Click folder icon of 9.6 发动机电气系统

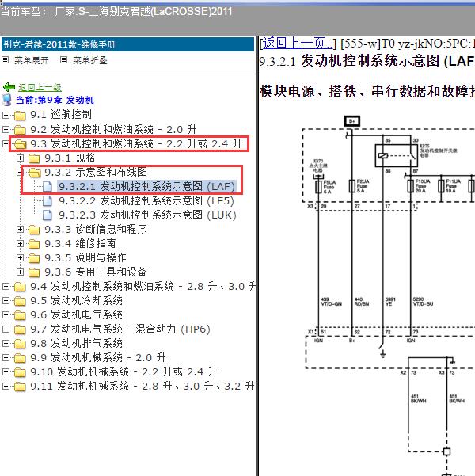click(x=20, y=315)
